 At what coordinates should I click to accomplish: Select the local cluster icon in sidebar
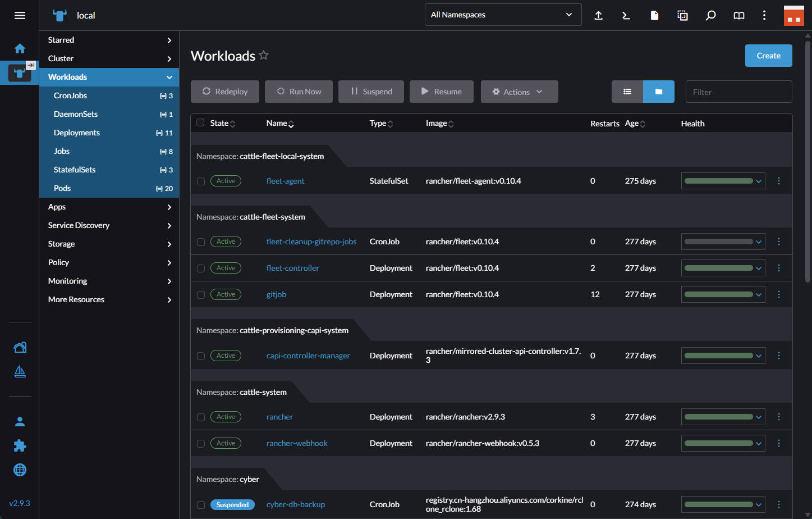[20, 72]
